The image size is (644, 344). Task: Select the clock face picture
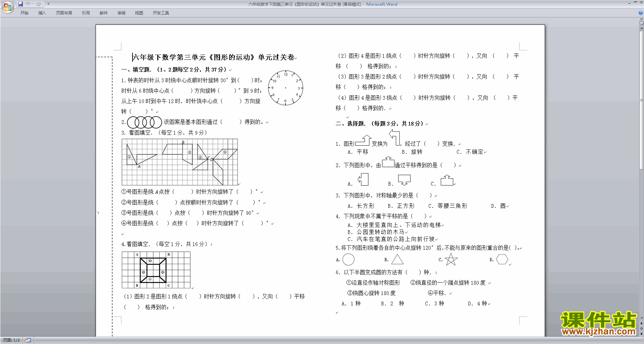point(285,88)
